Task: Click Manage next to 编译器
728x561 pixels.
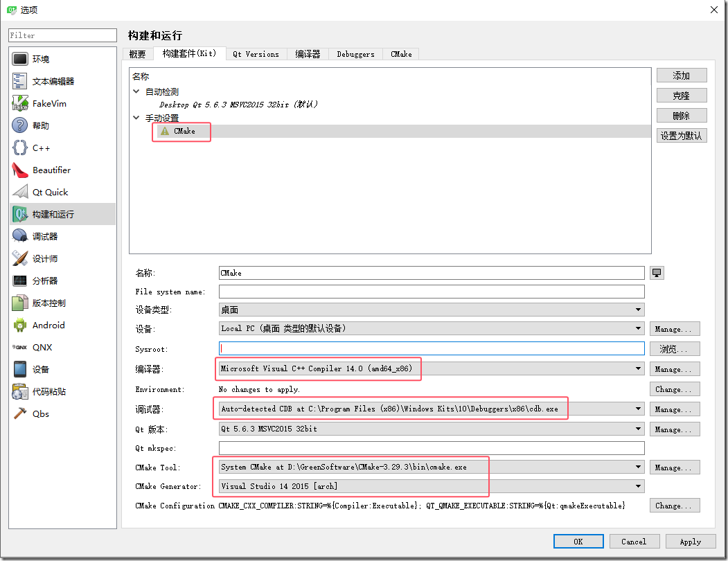Action: click(x=675, y=369)
